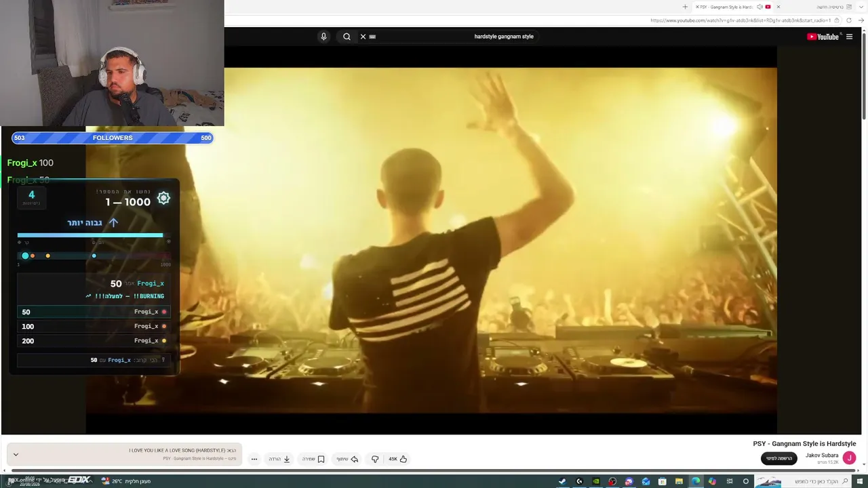This screenshot has height=488, width=868.
Task: Click the keyboard icon in the search box
Action: 372,37
